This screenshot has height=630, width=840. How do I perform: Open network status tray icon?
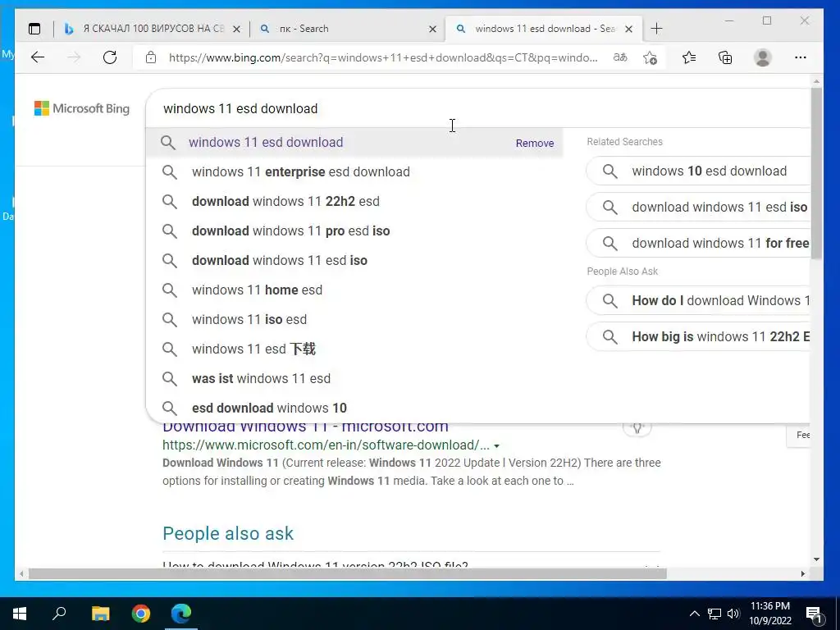[x=714, y=614]
